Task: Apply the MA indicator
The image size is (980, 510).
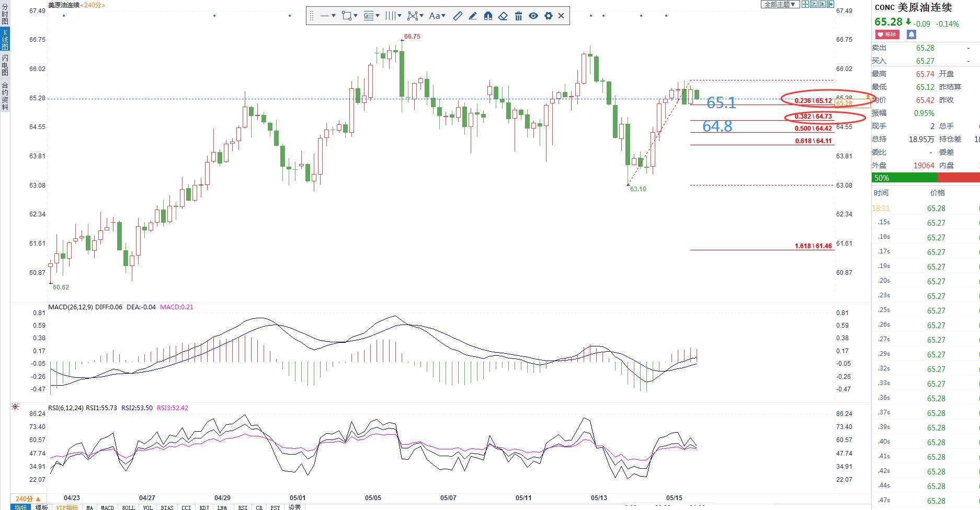Action: tap(90, 507)
